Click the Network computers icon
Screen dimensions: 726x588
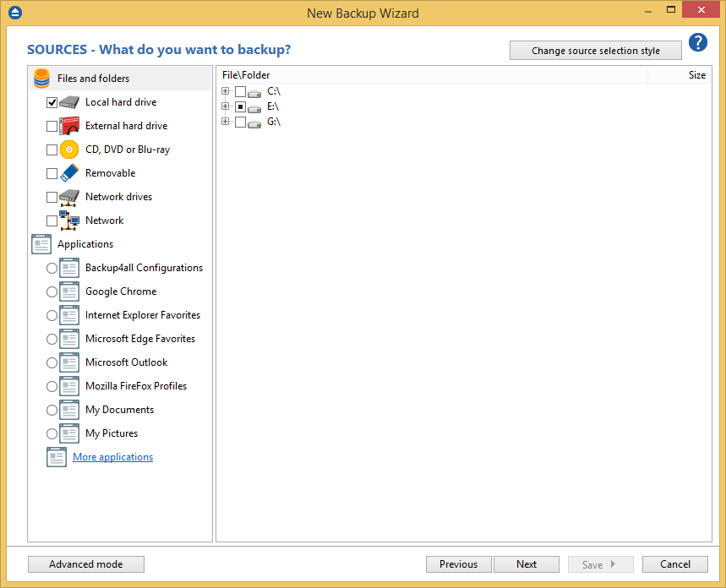(x=69, y=220)
